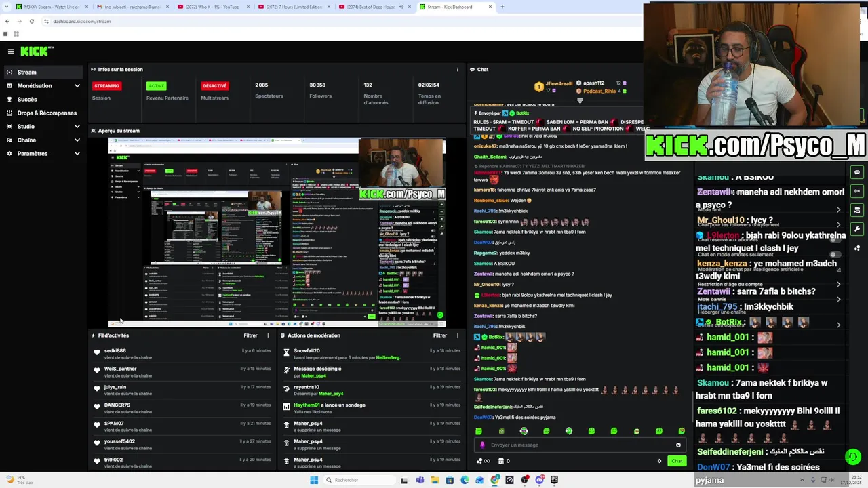Screen dimensions: 868x488
Task: Click the speaker icon on Deep House tab
Action: (x=401, y=7)
